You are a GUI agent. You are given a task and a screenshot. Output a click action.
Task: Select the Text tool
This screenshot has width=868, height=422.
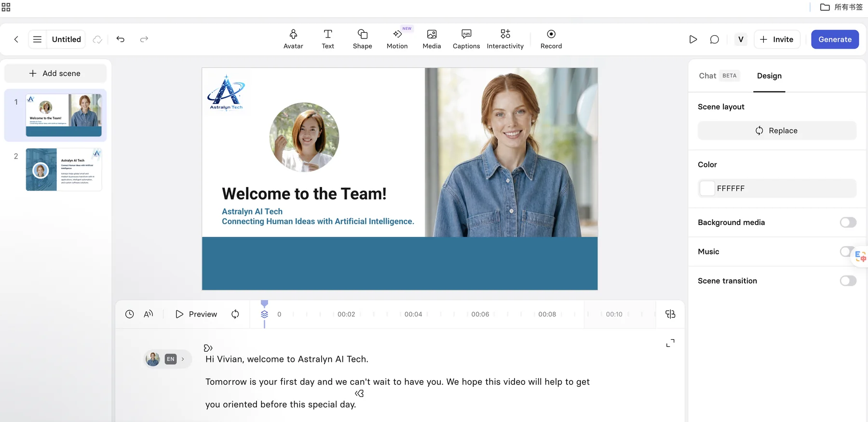click(x=328, y=39)
